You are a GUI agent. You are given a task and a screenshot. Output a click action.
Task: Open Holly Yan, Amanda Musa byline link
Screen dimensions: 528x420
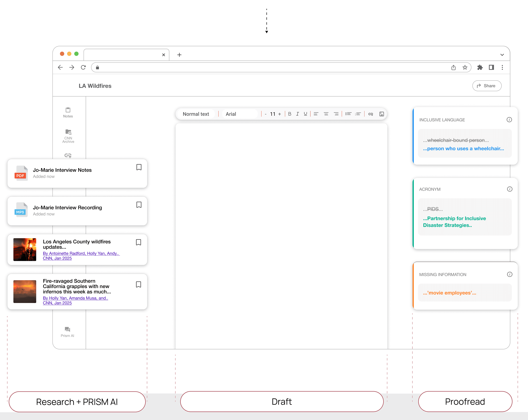[x=75, y=298]
